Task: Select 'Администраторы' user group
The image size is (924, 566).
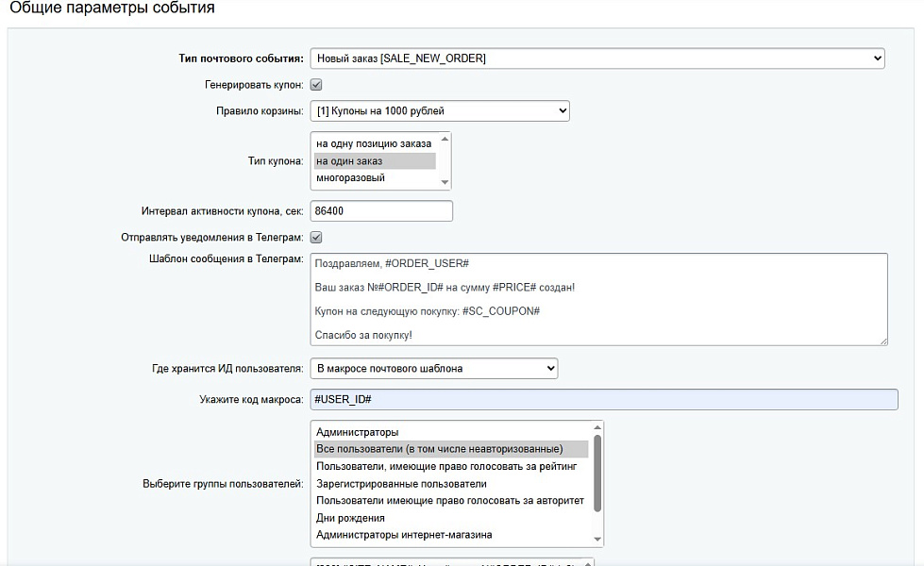Action: [451, 432]
